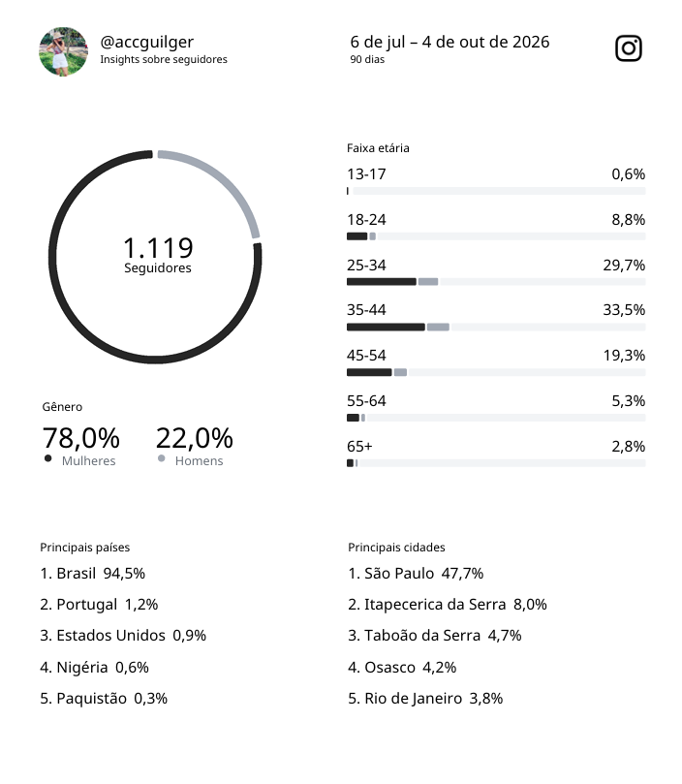Open the @accguilger profile picture
The width and height of the screenshot is (682, 784).
(64, 51)
